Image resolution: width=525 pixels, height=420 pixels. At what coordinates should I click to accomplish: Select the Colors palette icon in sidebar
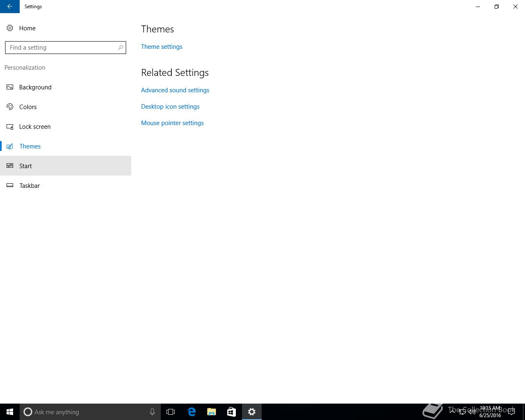[10, 107]
